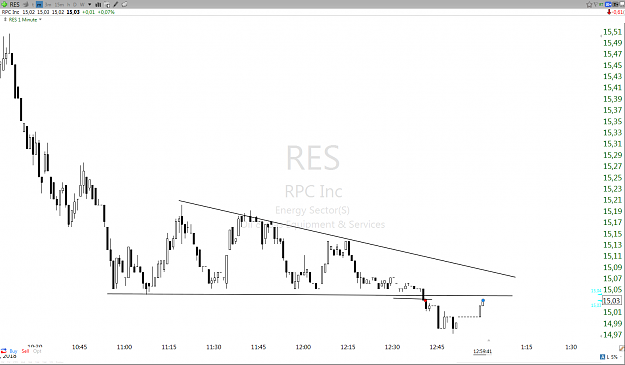Click the bird share icon beside RES
625x365 pixels.
(x=25, y=4)
